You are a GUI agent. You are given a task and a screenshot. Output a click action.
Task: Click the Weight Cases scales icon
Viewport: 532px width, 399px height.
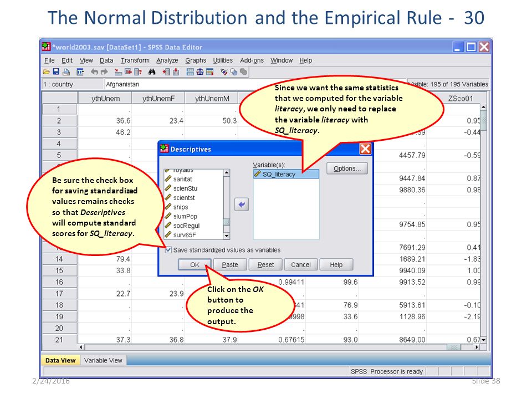(200, 71)
